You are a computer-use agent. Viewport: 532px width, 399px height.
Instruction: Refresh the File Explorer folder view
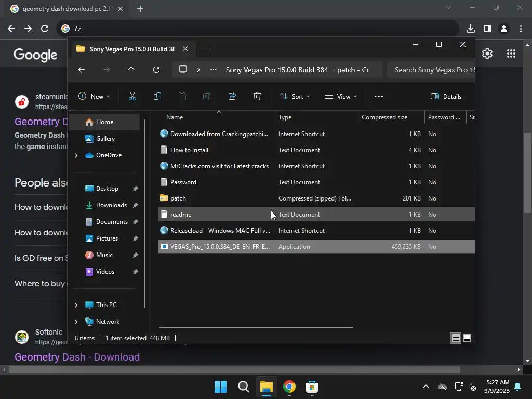coord(156,70)
